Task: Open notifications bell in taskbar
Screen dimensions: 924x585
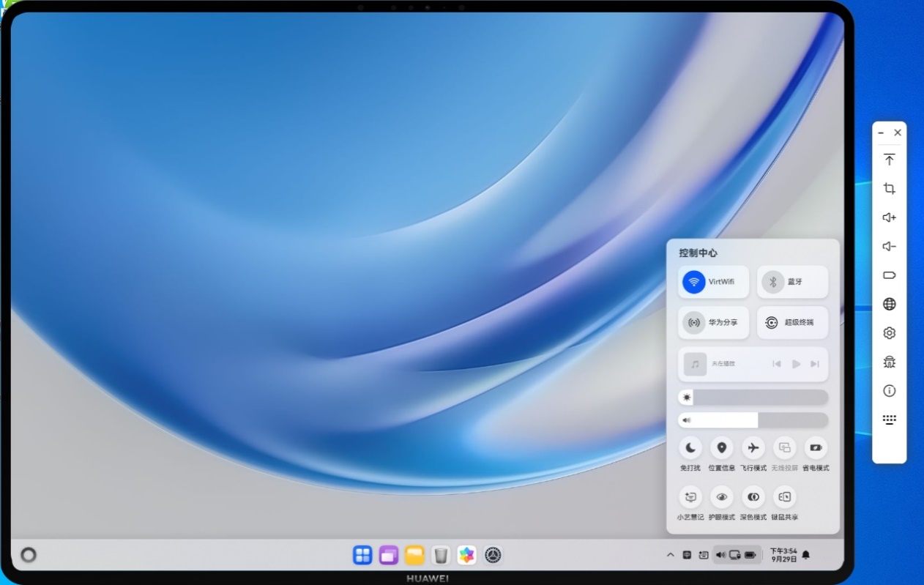Action: pos(806,555)
